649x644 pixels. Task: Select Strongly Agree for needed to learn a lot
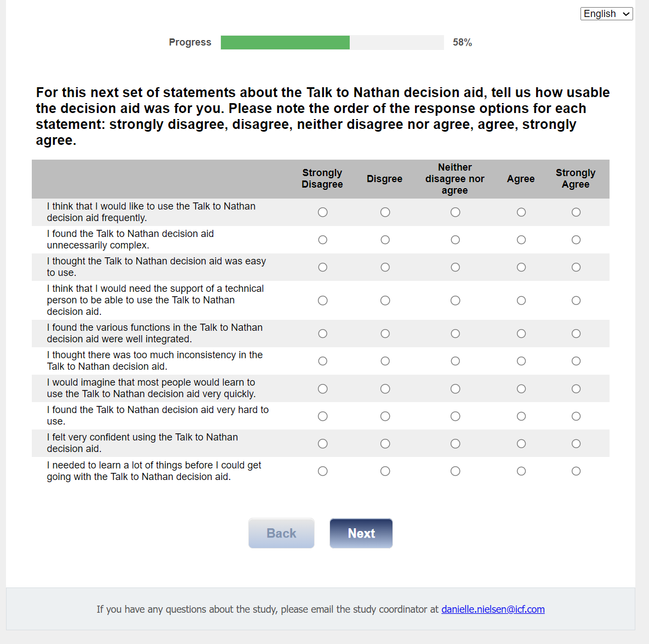tap(576, 471)
